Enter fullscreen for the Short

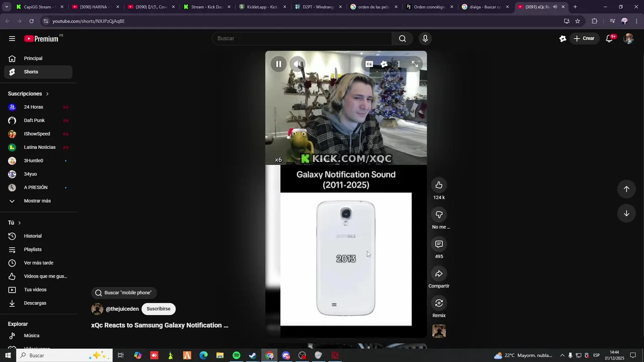(415, 64)
